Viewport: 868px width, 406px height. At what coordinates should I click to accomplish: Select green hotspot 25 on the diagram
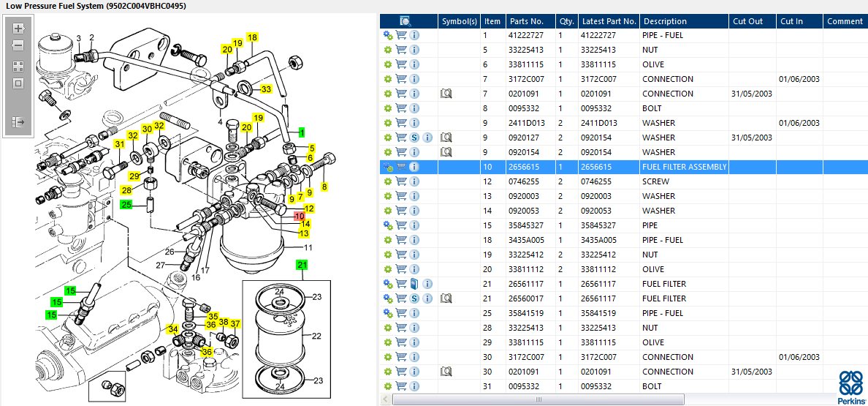tap(127, 205)
